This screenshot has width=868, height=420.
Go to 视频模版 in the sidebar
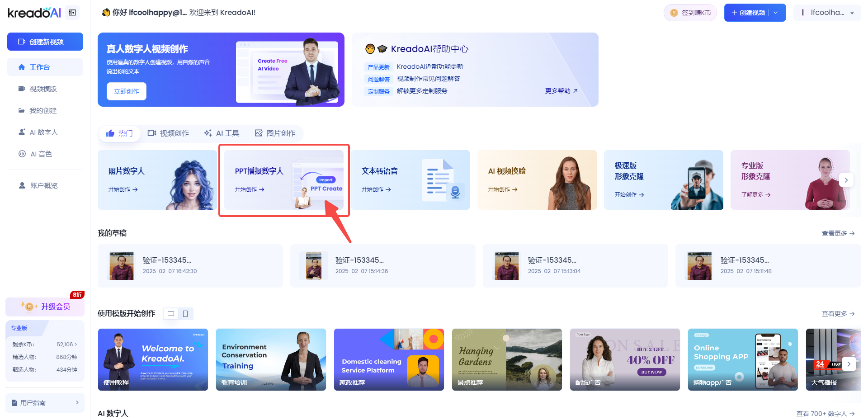43,89
